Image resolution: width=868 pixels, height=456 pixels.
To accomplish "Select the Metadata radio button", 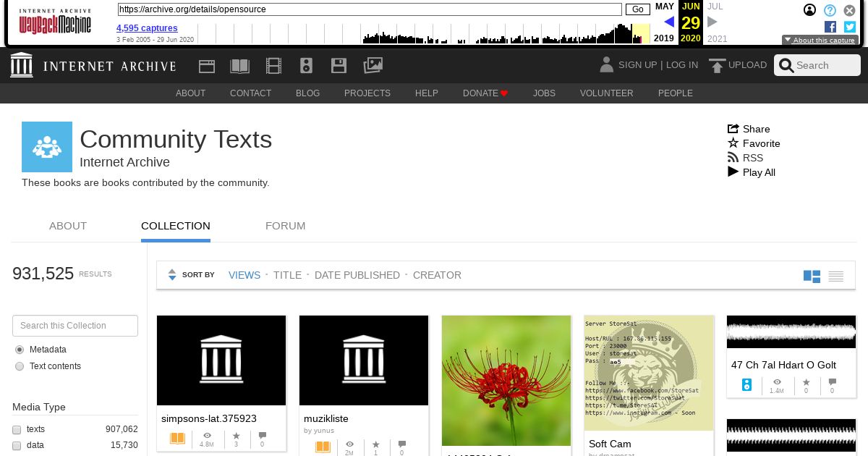I will (20, 350).
